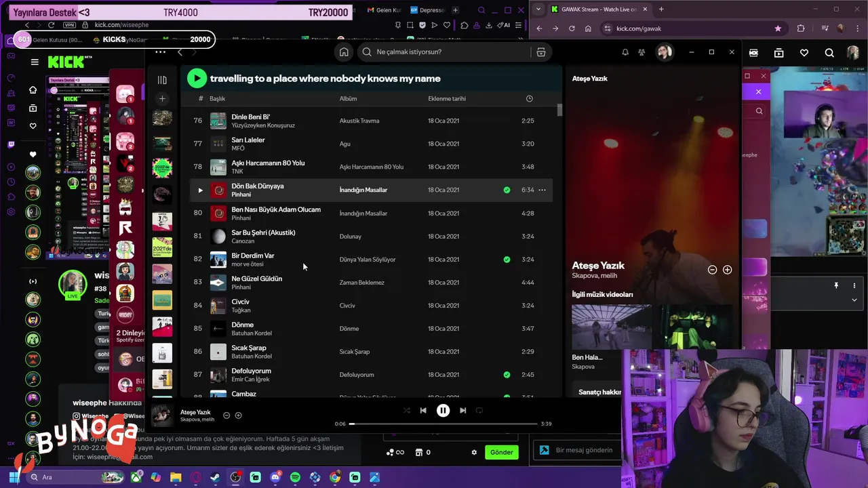This screenshot has height=488, width=868.
Task: Open extensions puzzle icon in GAWAK browser
Action: pos(801,28)
